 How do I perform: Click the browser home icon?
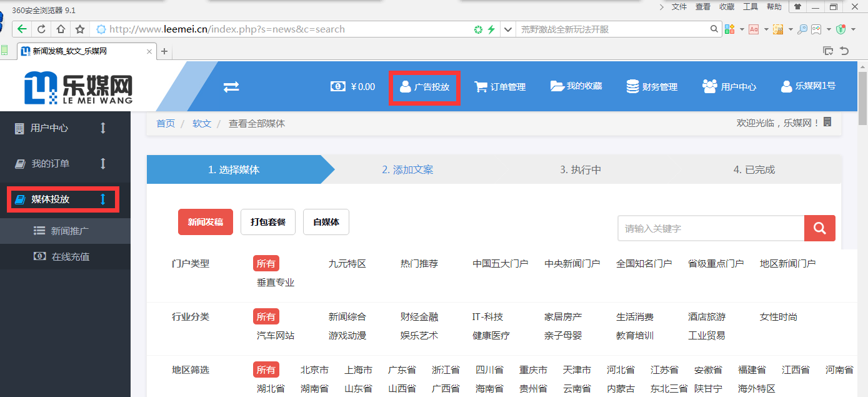coord(61,29)
